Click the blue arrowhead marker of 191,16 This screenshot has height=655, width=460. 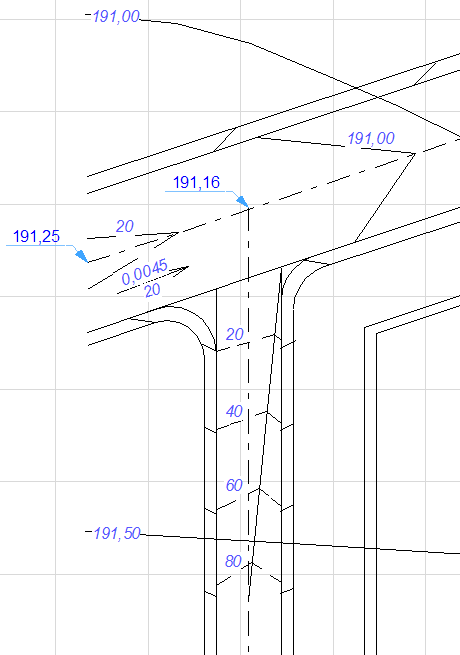click(243, 202)
